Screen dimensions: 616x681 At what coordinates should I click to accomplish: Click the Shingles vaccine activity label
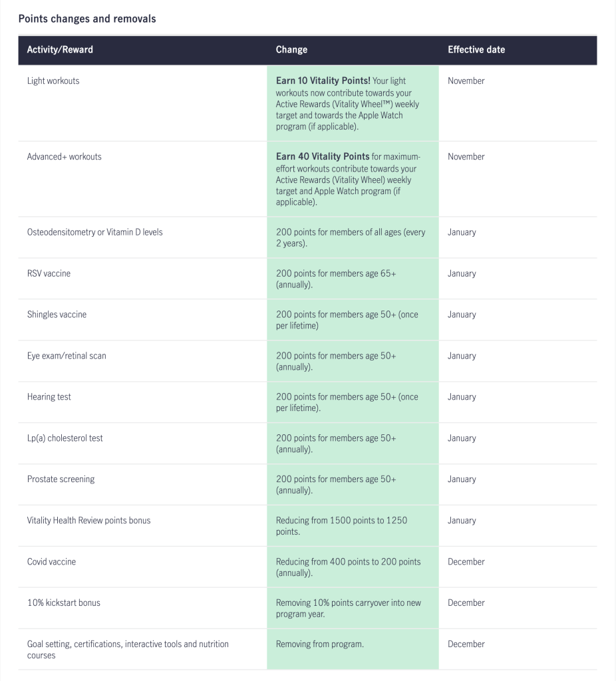[57, 315]
